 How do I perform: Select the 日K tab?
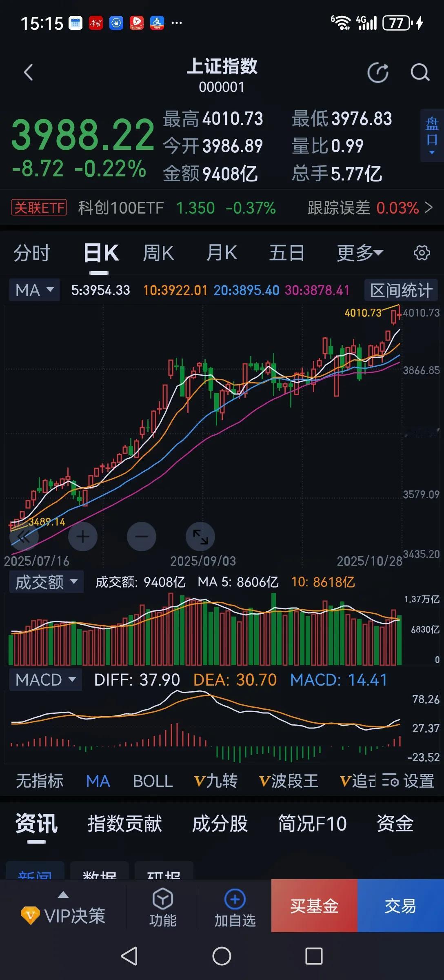click(101, 253)
